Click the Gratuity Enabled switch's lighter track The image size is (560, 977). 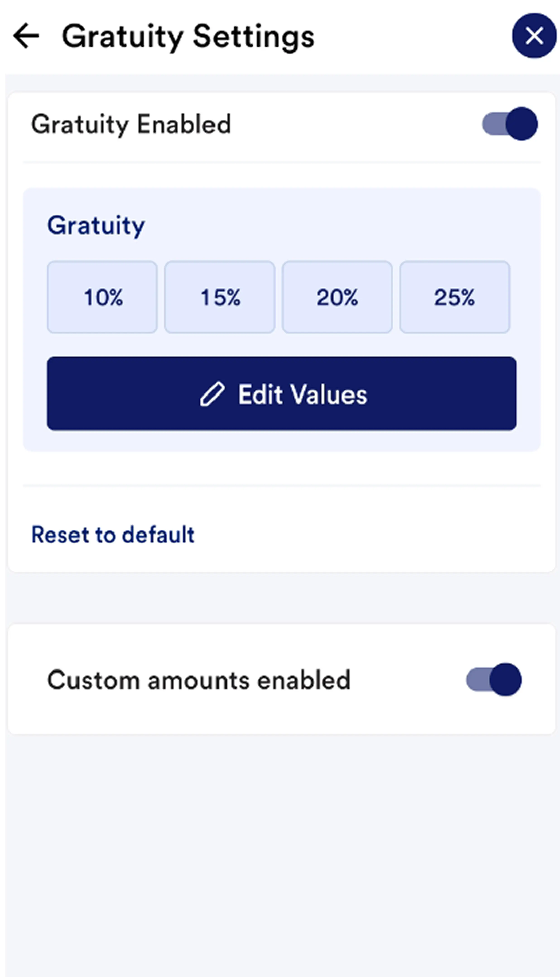click(x=492, y=124)
